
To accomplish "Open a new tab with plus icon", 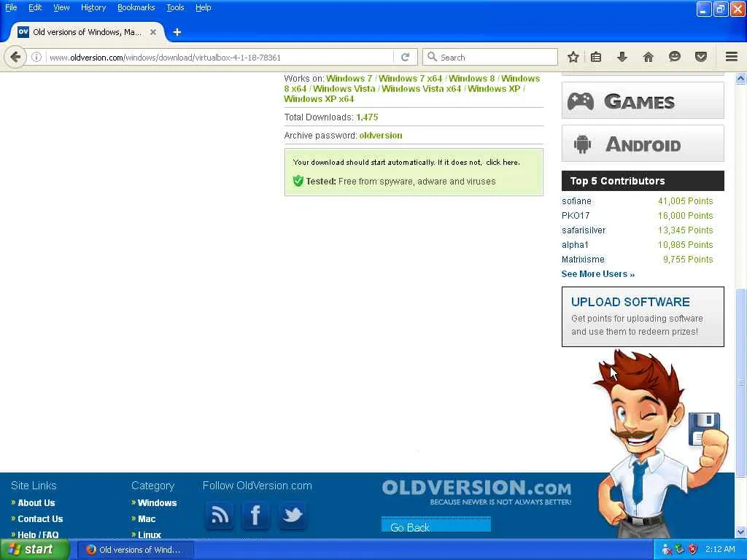I will coord(177,32).
